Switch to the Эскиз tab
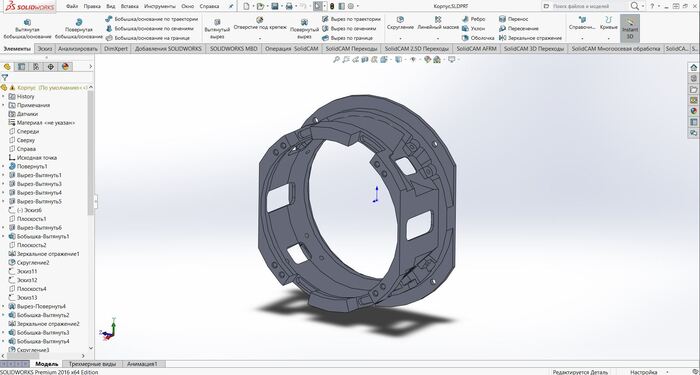Image resolution: width=700 pixels, height=375 pixels. click(x=45, y=49)
